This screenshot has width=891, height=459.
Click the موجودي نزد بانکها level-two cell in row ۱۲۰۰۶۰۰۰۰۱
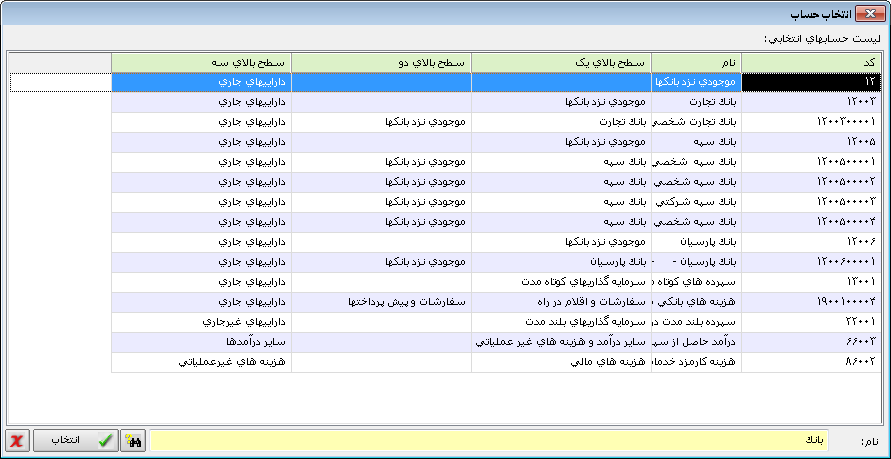coord(381,262)
